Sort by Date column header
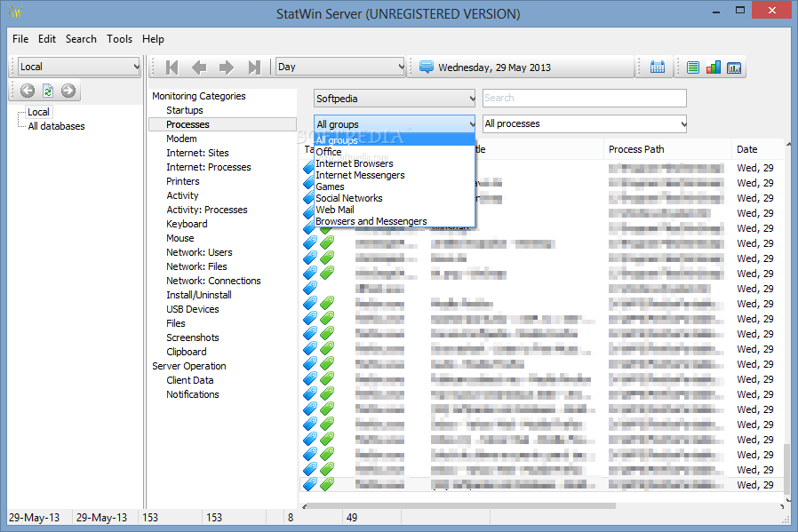798x532 pixels. click(757, 149)
